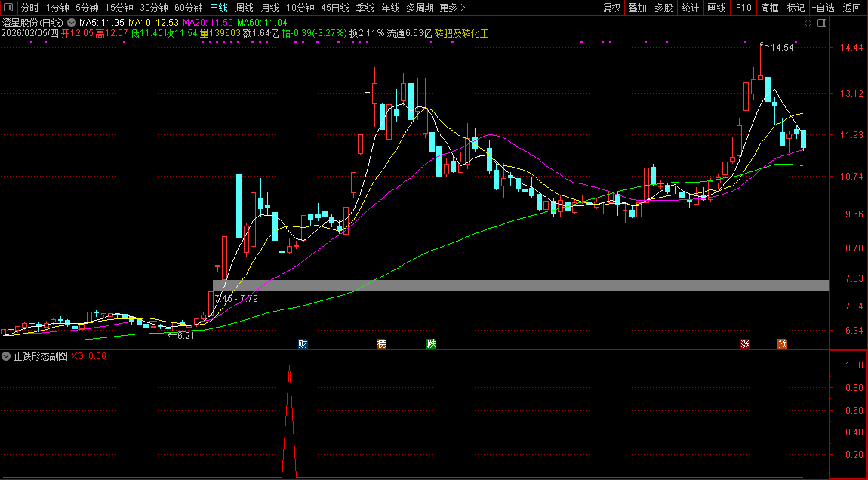Click the diamond icon near price axis
The image size is (868, 480).
[808, 23]
